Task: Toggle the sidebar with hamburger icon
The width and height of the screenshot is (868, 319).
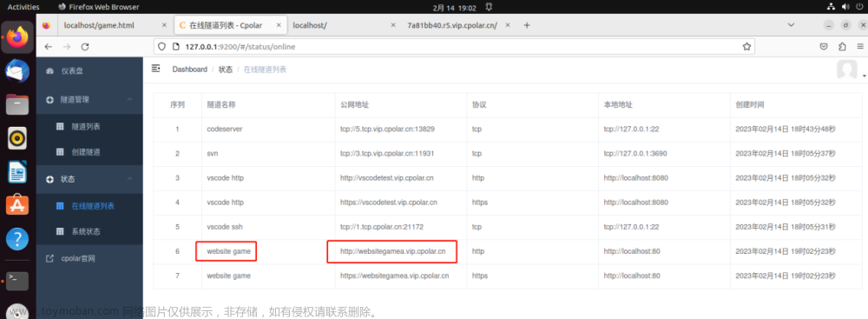Action: (x=156, y=69)
